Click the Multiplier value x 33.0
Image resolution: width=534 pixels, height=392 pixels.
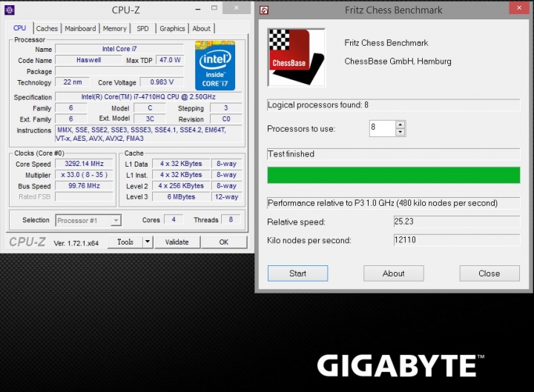coord(84,175)
